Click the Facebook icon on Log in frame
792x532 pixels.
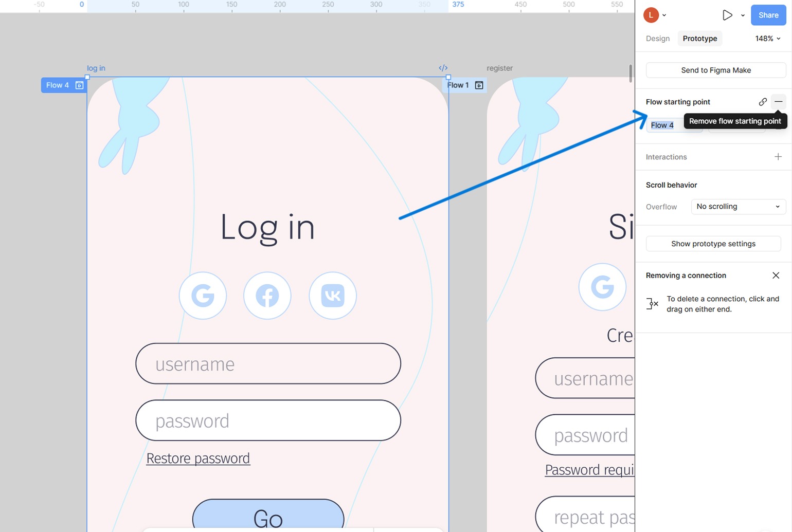tap(267, 296)
